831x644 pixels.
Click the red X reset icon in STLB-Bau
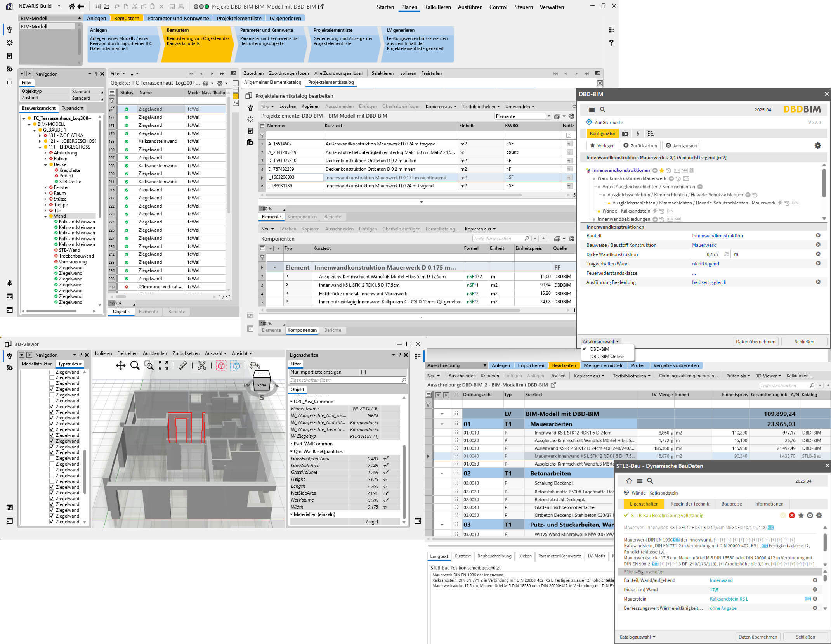click(x=792, y=516)
